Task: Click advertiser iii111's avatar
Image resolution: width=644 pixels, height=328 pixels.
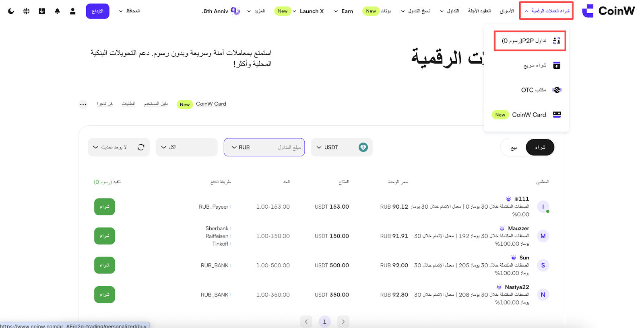Action: (543, 207)
